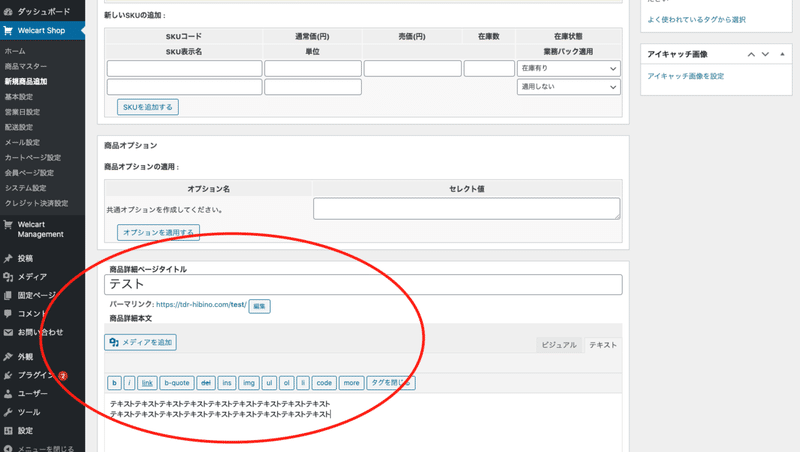The height and width of the screenshot is (452, 800).
Task: Click the 外観 paintbrush icon
Action: coord(8,357)
